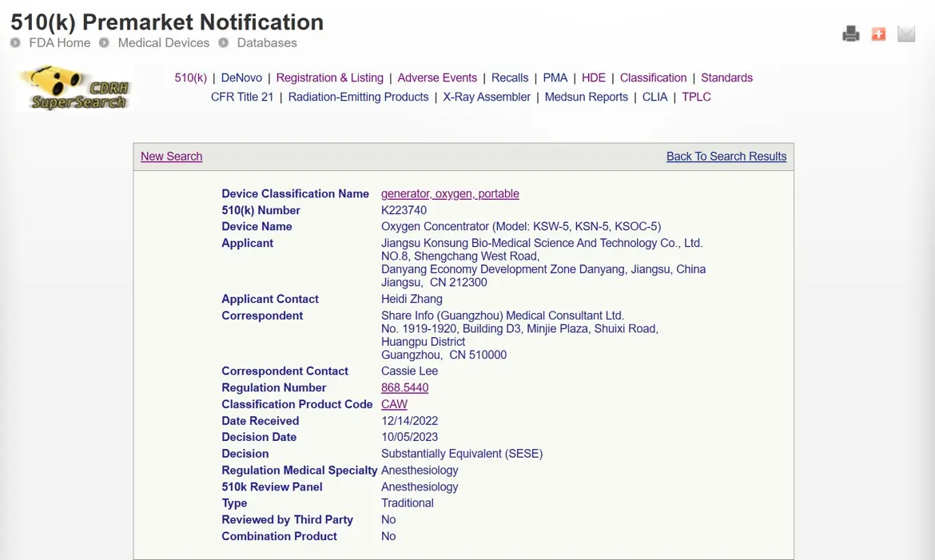This screenshot has width=935, height=560.
Task: Click Back To Search Results
Action: pyautogui.click(x=726, y=156)
